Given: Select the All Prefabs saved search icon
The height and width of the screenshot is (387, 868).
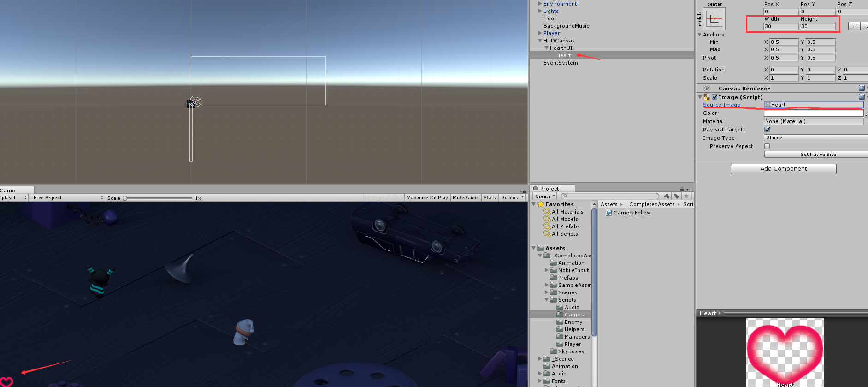Looking at the screenshot, I should point(547,226).
